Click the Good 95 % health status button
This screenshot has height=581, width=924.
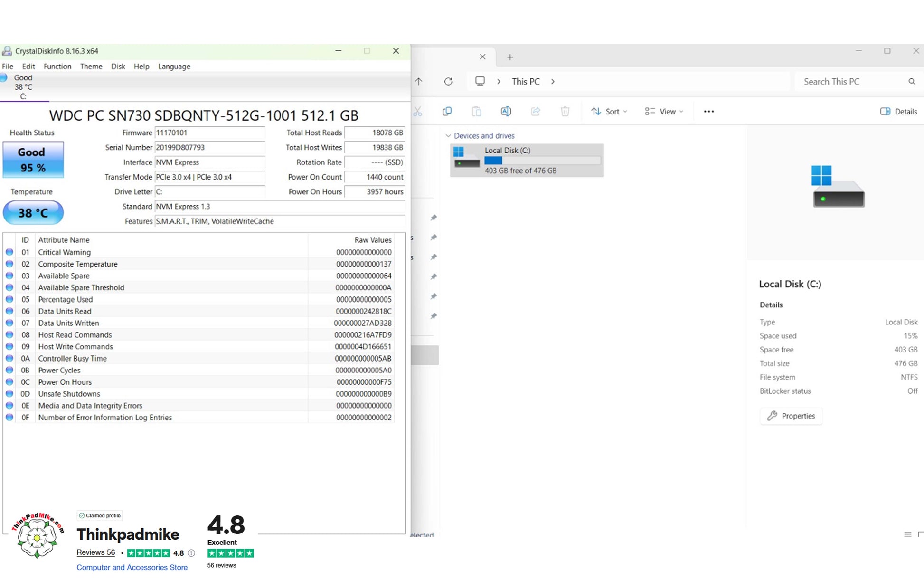[x=33, y=160]
